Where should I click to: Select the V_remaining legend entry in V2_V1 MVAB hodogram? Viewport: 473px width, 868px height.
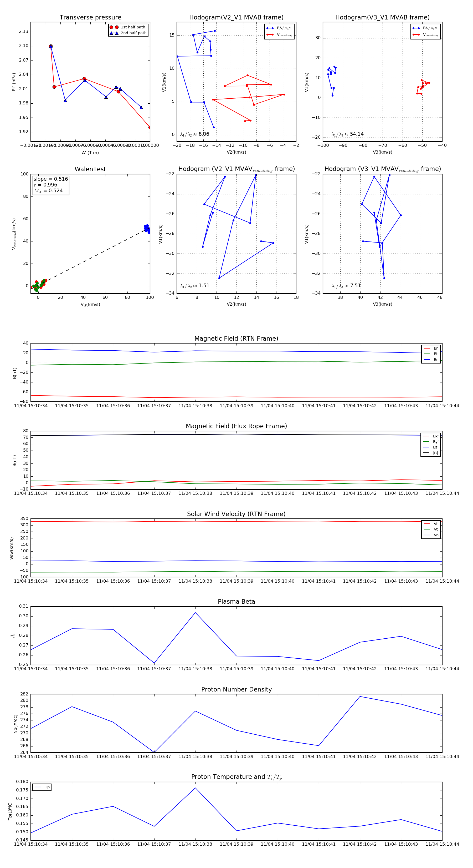coord(279,35)
